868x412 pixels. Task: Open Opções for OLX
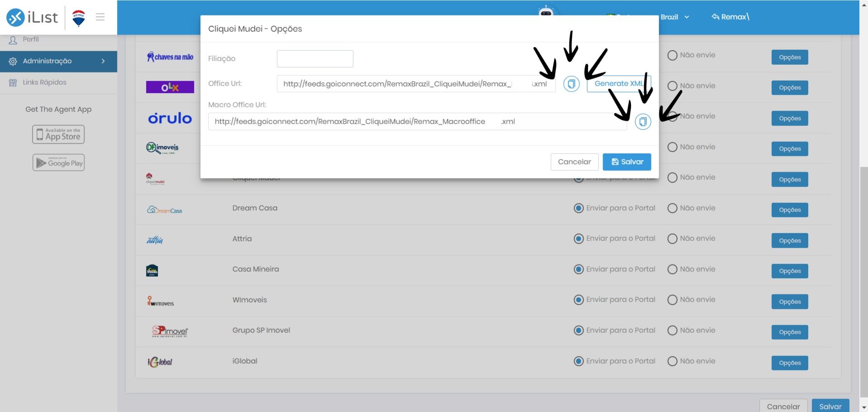[x=790, y=88]
